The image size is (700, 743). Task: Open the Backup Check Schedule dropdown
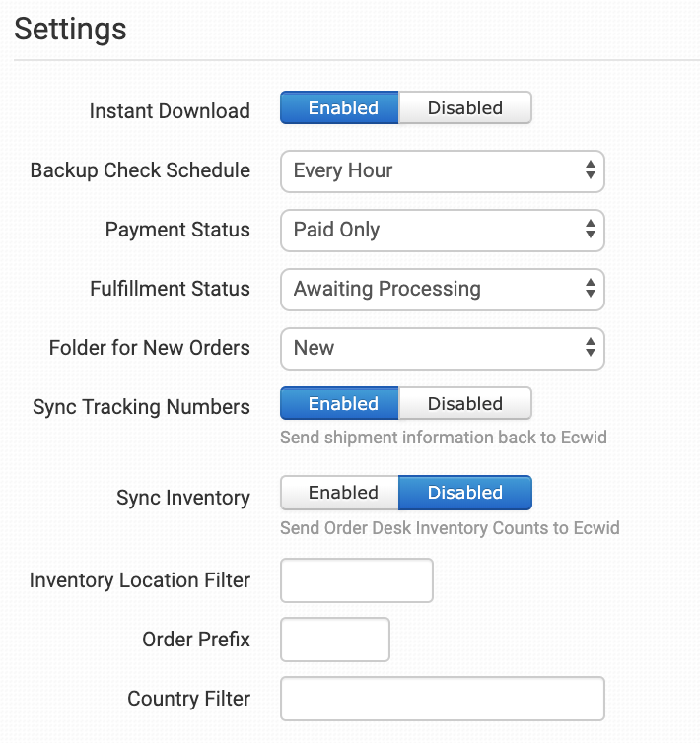coord(442,170)
